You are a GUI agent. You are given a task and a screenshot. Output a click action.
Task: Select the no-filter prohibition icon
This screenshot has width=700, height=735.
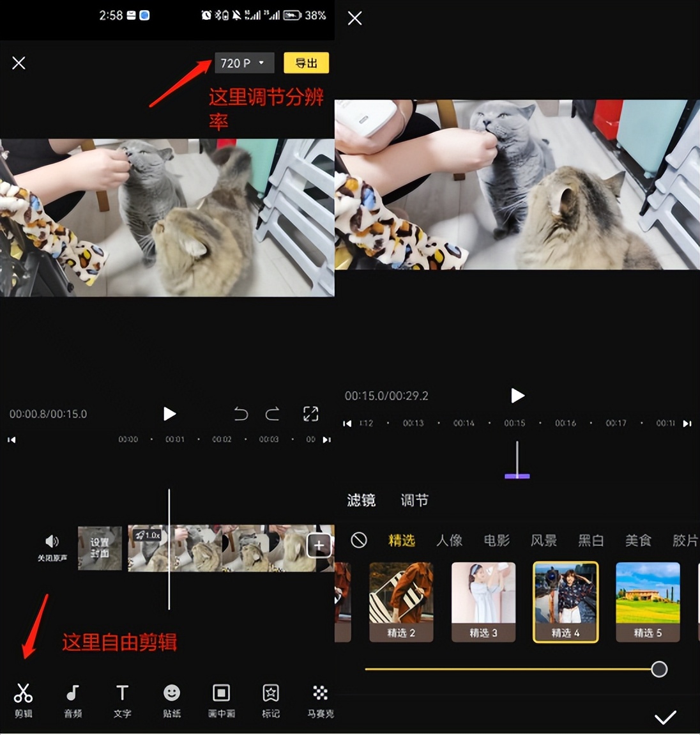pyautogui.click(x=359, y=540)
